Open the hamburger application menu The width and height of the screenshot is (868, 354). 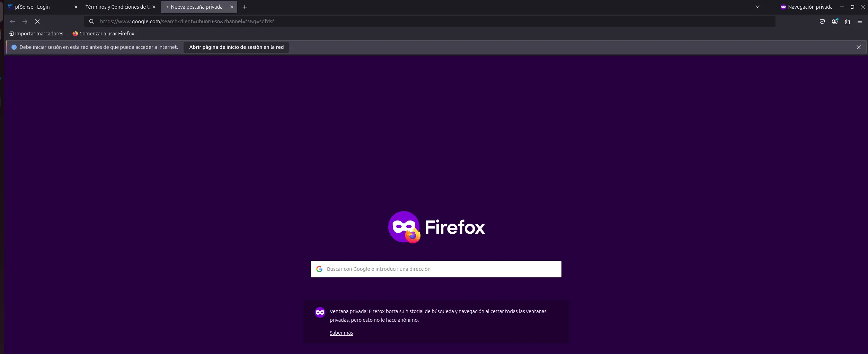[860, 21]
